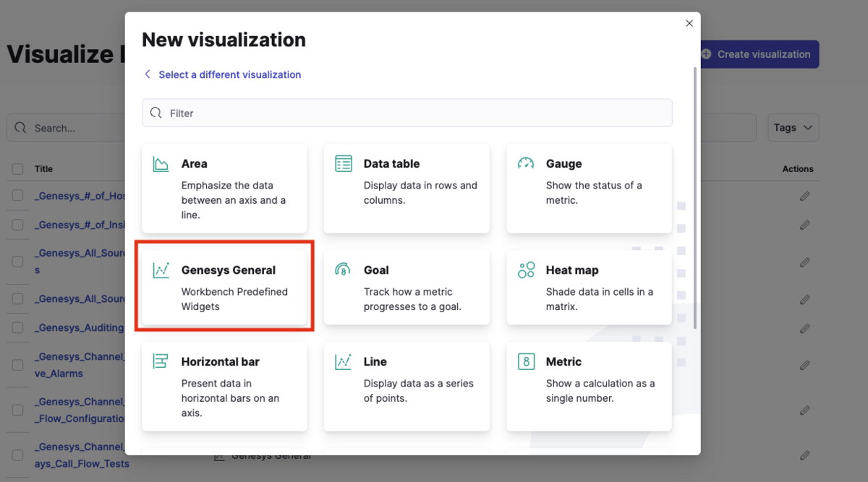Pick the Metric visualization card

[x=589, y=386]
